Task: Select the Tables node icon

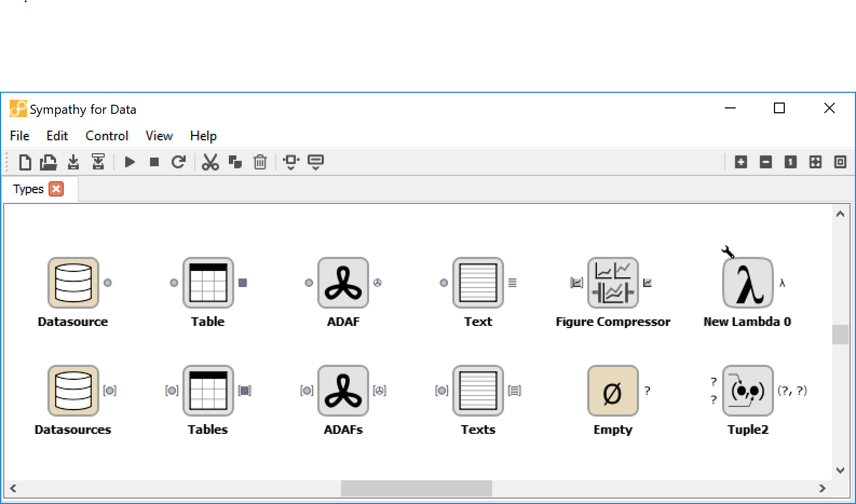Action: tap(208, 391)
